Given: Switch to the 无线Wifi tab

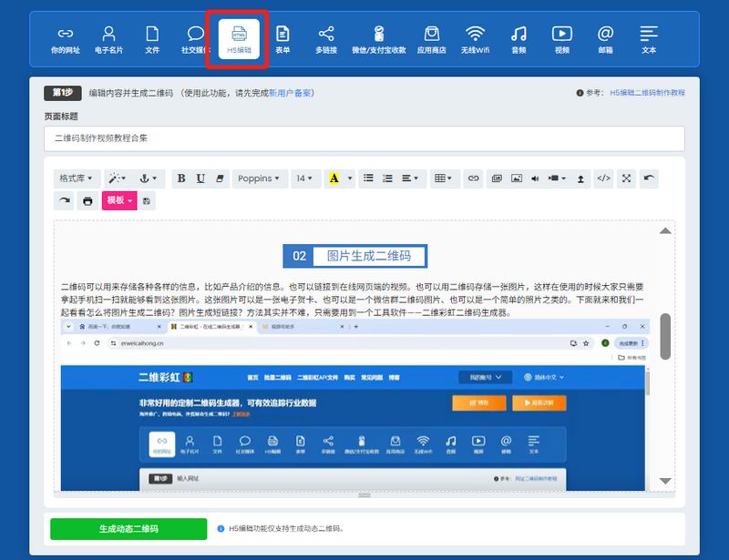Looking at the screenshot, I should (x=475, y=39).
